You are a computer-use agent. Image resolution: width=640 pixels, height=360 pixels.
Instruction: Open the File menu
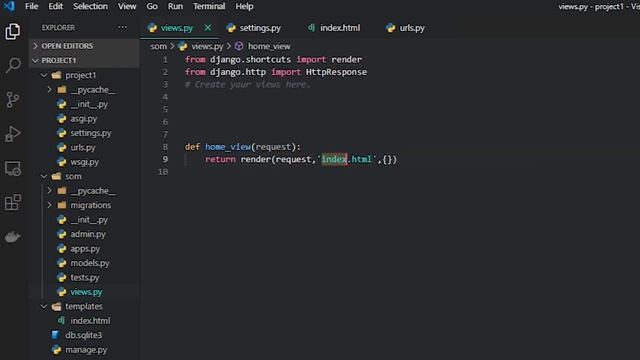[31, 6]
